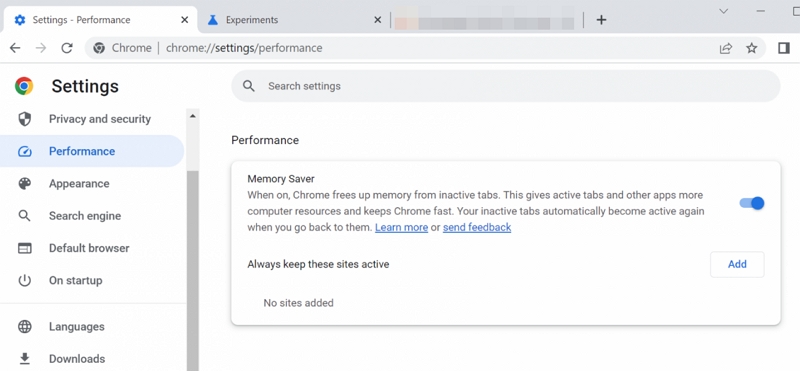
Task: Go back using the browser back arrow
Action: 15,48
